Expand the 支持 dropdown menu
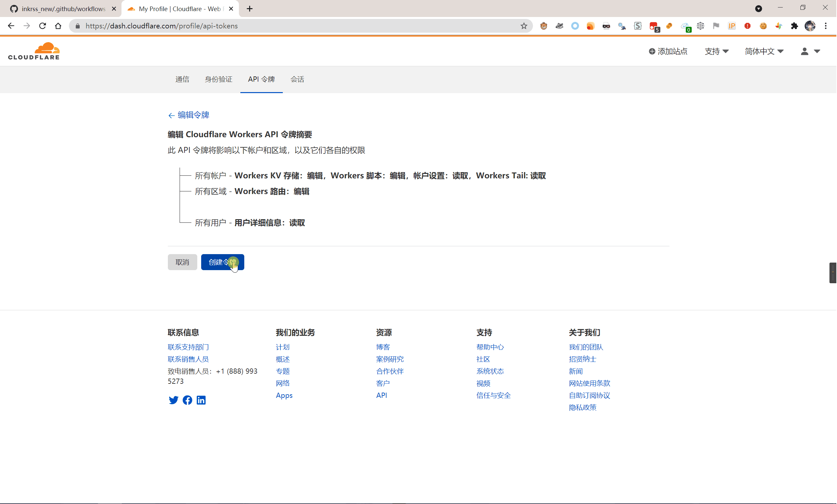Image resolution: width=837 pixels, height=504 pixels. click(x=716, y=51)
